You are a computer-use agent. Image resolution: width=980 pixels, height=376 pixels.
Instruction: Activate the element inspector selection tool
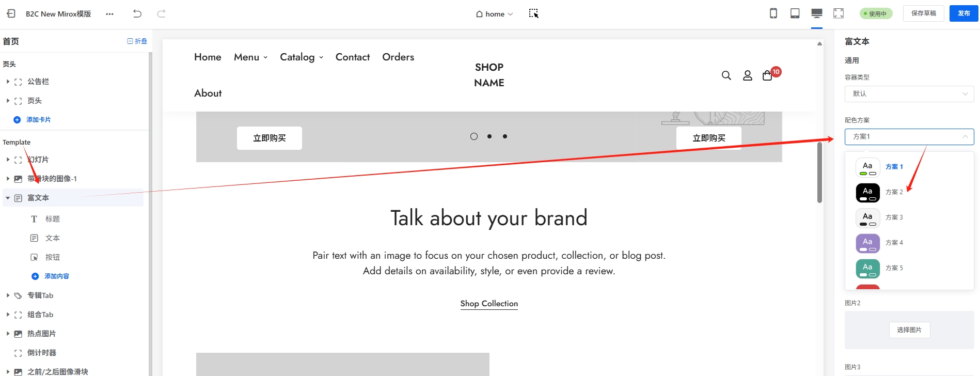pyautogui.click(x=533, y=13)
